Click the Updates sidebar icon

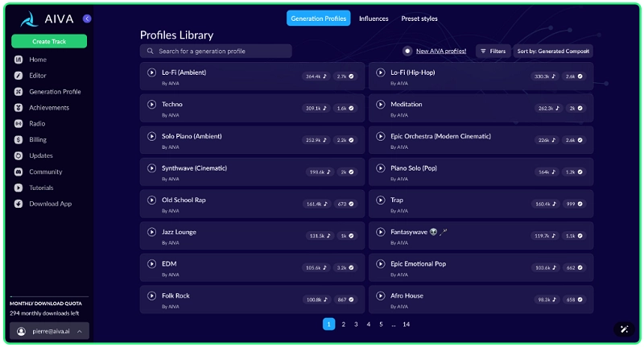19,155
